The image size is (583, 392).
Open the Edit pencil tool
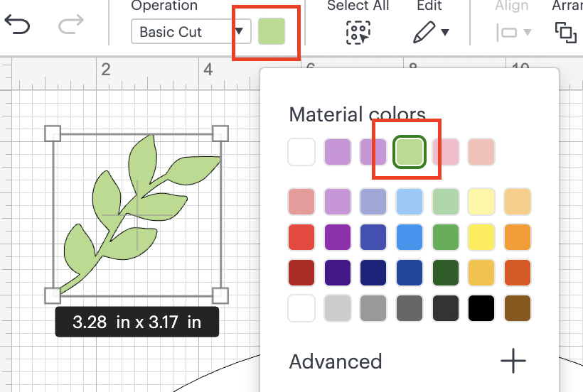coord(424,32)
